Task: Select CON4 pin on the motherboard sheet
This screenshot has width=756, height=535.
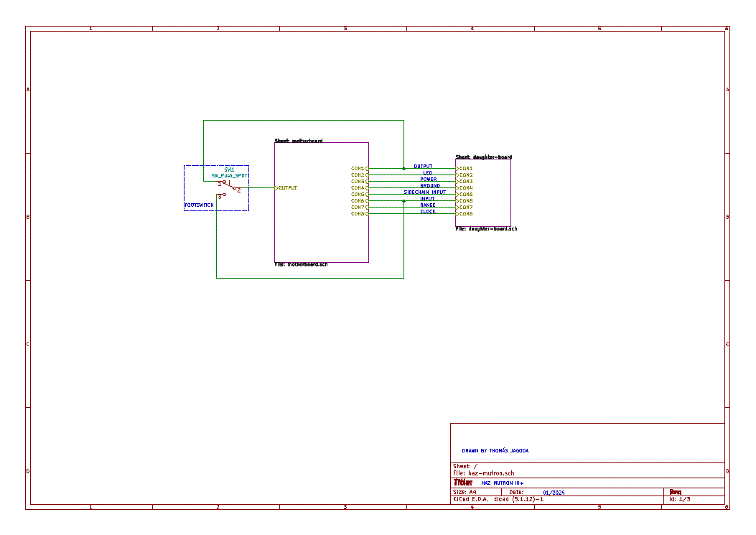Action: [360, 187]
